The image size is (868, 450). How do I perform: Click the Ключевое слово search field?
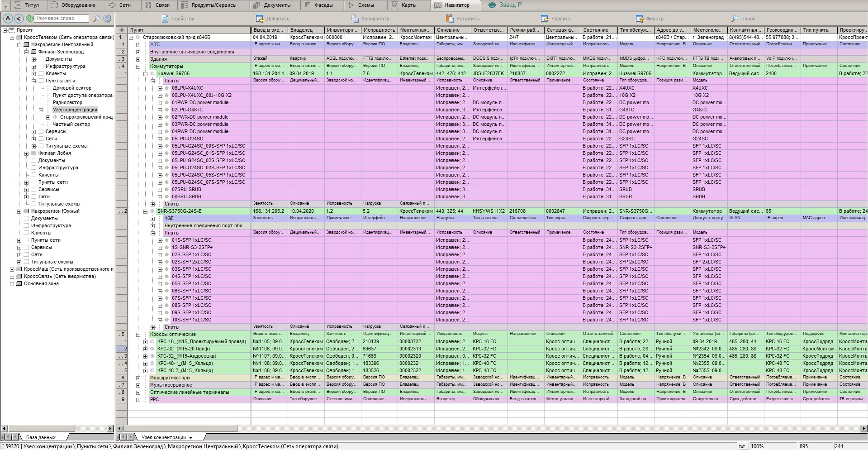pyautogui.click(x=61, y=19)
